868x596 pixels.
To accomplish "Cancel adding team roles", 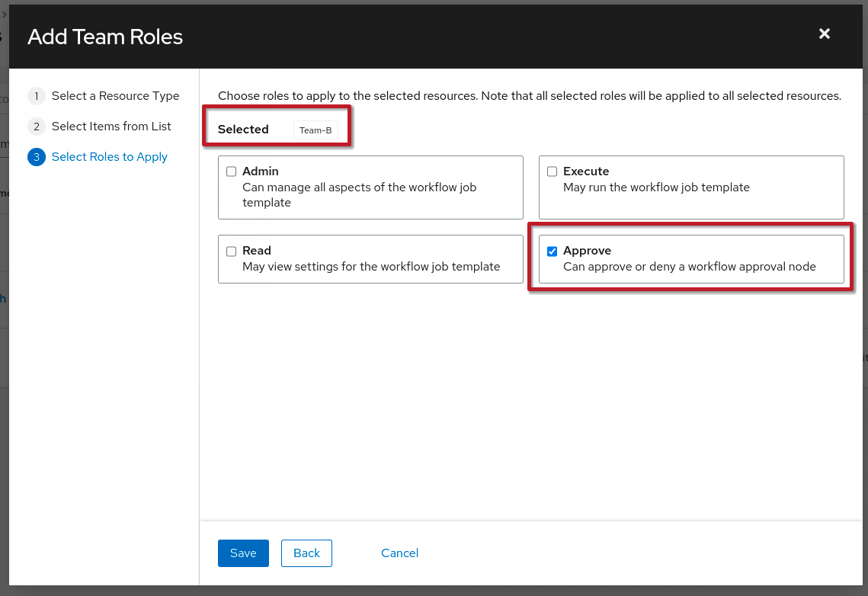I will tap(399, 553).
